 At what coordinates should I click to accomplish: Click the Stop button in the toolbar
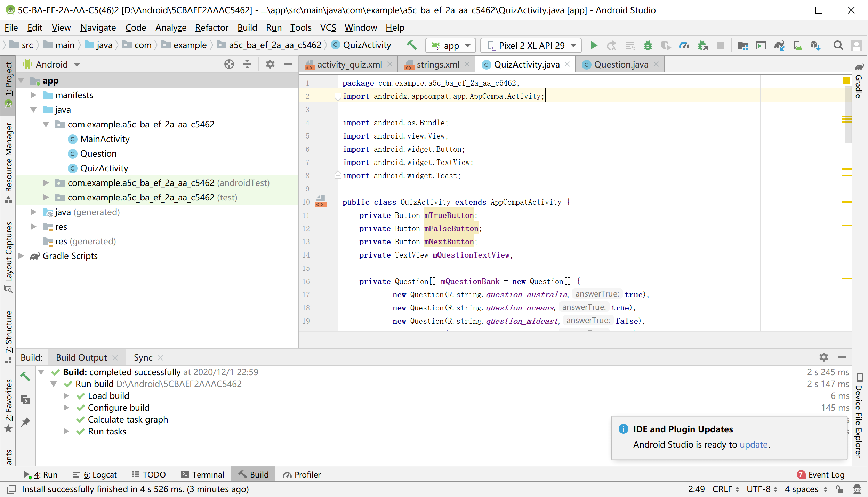point(720,46)
